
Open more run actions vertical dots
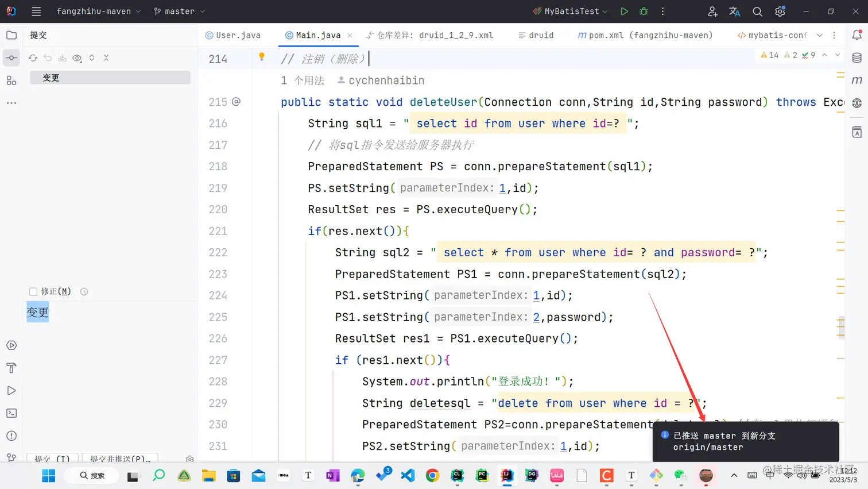662,11
